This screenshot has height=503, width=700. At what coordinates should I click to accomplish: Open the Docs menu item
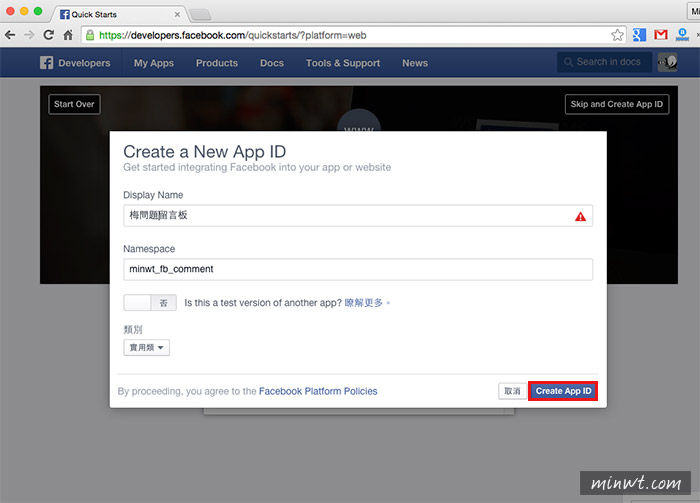pos(272,63)
